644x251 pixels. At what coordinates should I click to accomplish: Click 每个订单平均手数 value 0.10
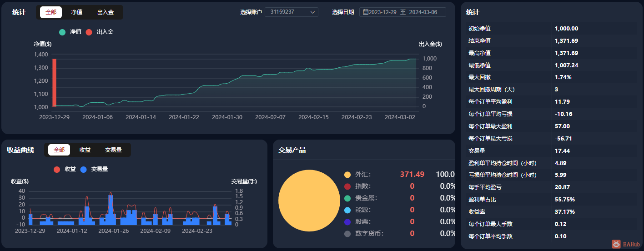560,236
